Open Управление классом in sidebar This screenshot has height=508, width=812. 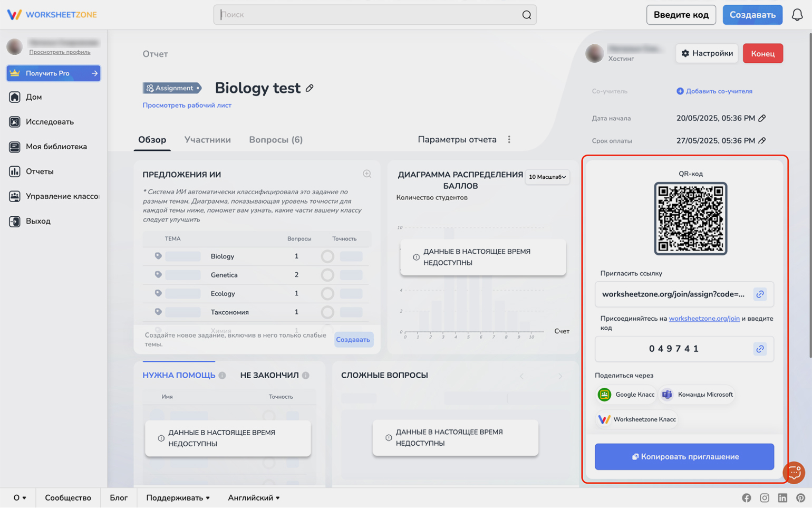point(53,196)
